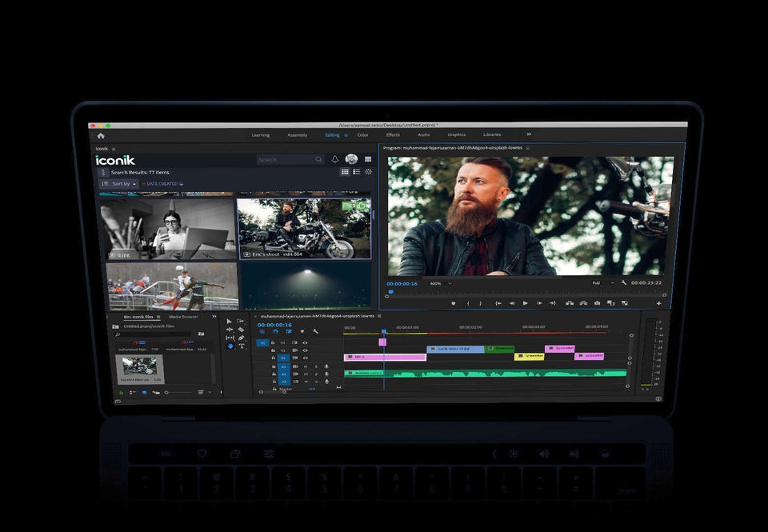The image size is (768, 532).
Task: Select the Eric's shoot edit 004 thumbnail
Action: [304, 228]
